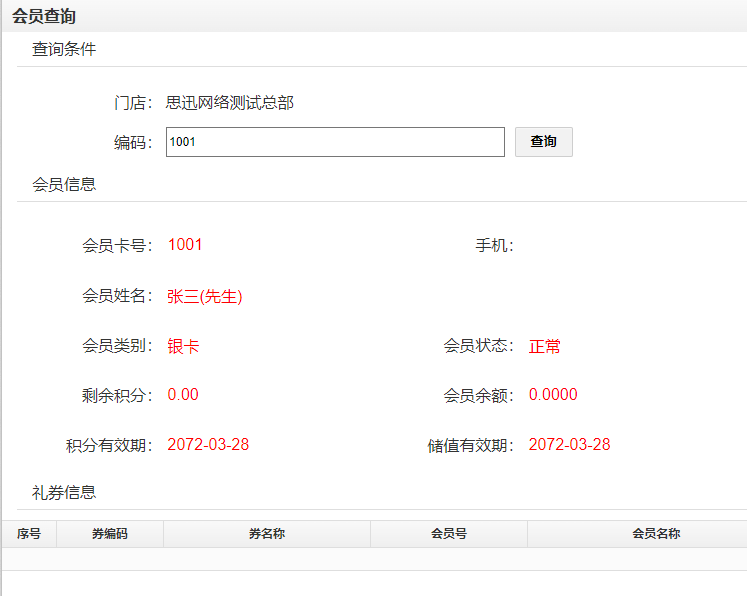Image resolution: width=747 pixels, height=596 pixels.
Task: Click the 券编码 column header
Action: click(110, 534)
